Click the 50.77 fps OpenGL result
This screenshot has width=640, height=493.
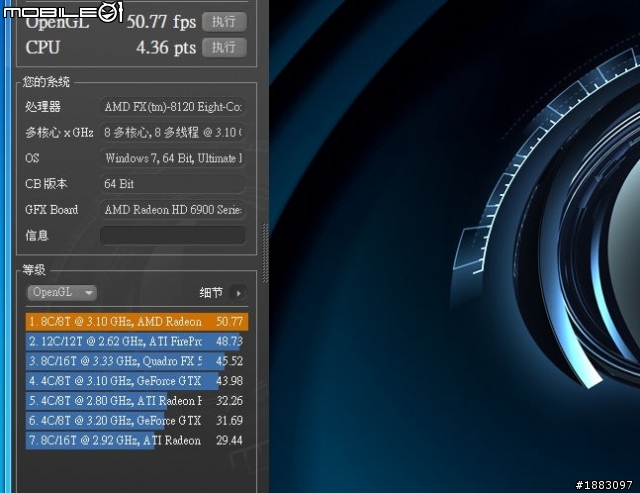[161, 22]
